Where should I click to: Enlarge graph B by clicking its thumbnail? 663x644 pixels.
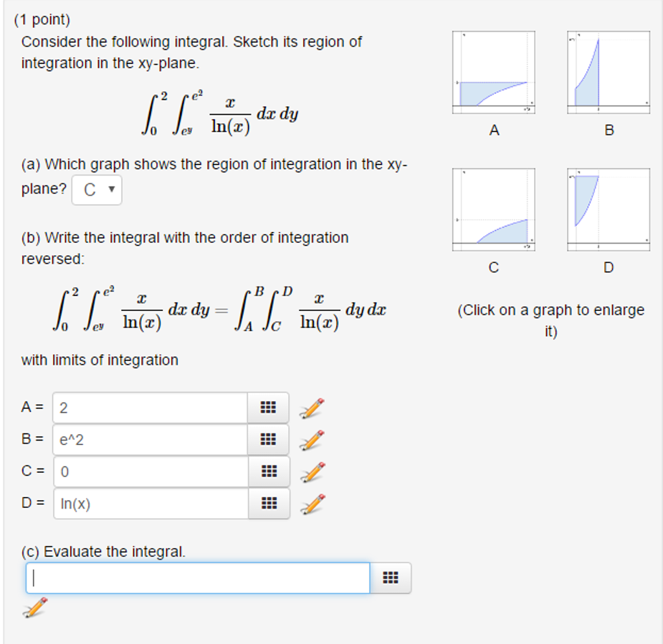point(608,71)
